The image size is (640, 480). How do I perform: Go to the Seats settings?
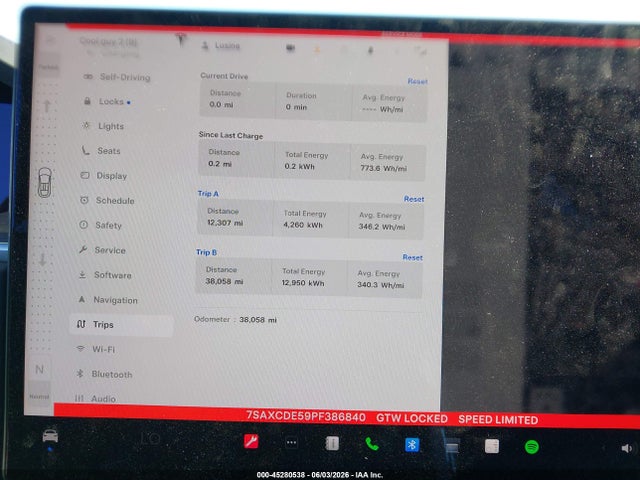pos(101,151)
